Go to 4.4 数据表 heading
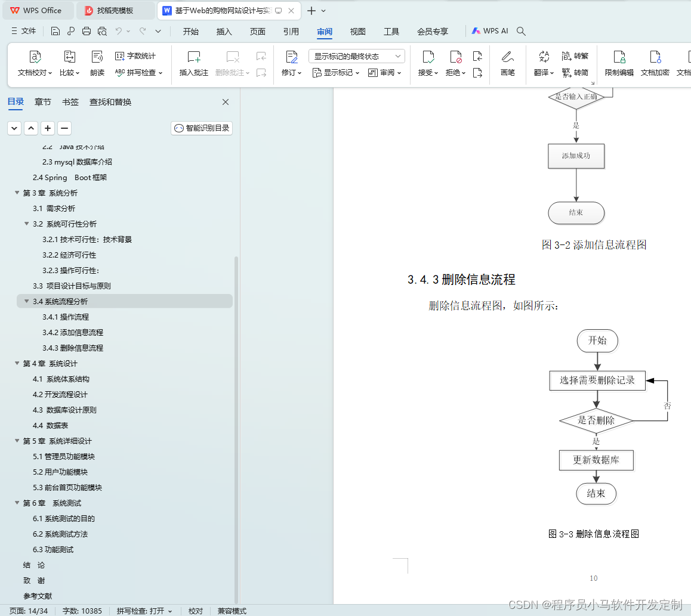Screen dimensions: 691x616 point(50,425)
